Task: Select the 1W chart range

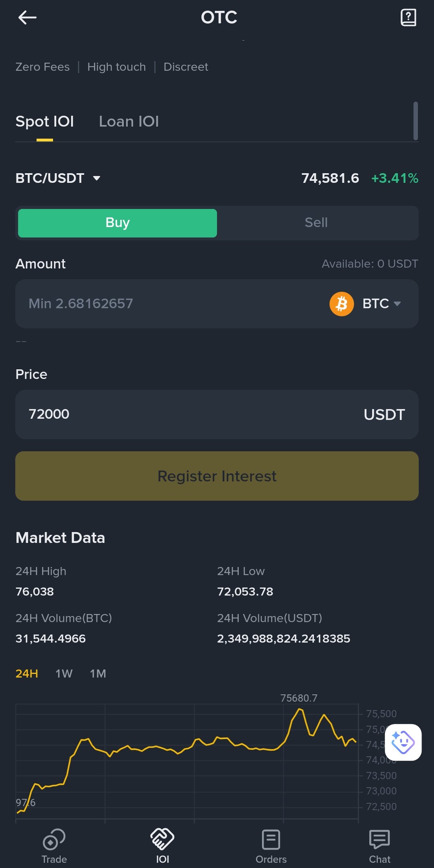Action: 64,674
